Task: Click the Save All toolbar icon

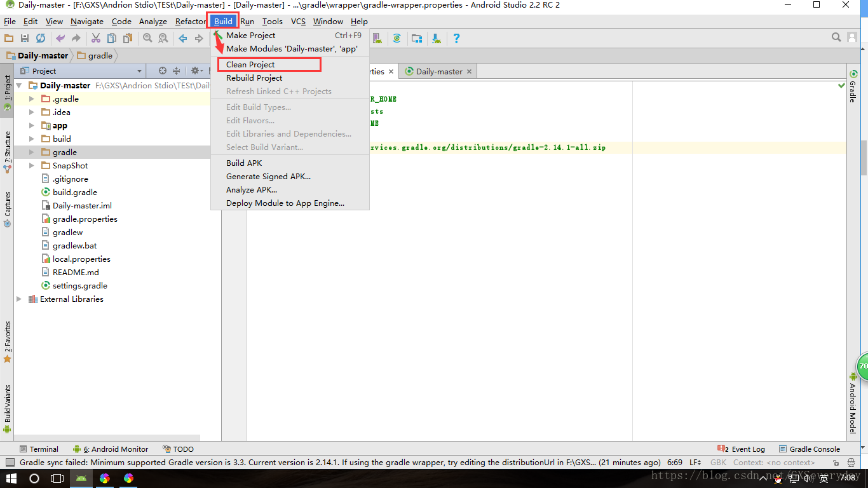Action: pos(25,38)
